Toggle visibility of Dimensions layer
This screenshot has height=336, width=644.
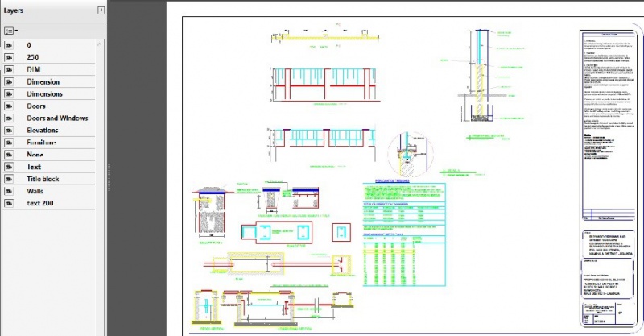click(x=9, y=93)
